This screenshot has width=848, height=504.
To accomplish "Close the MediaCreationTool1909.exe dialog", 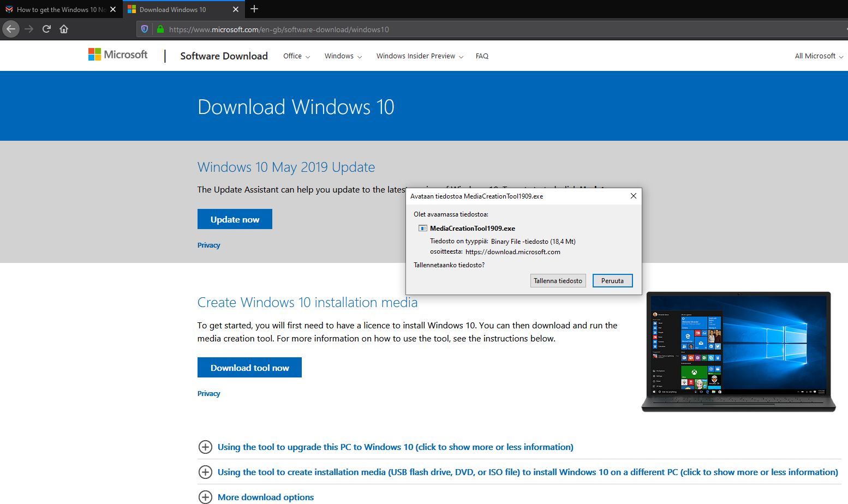I will [x=633, y=196].
